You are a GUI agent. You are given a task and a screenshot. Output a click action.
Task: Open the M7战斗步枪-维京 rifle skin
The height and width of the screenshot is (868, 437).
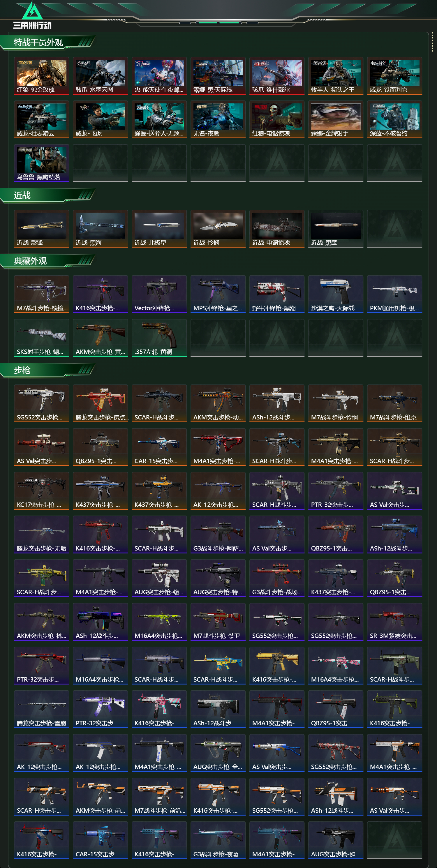click(x=394, y=403)
